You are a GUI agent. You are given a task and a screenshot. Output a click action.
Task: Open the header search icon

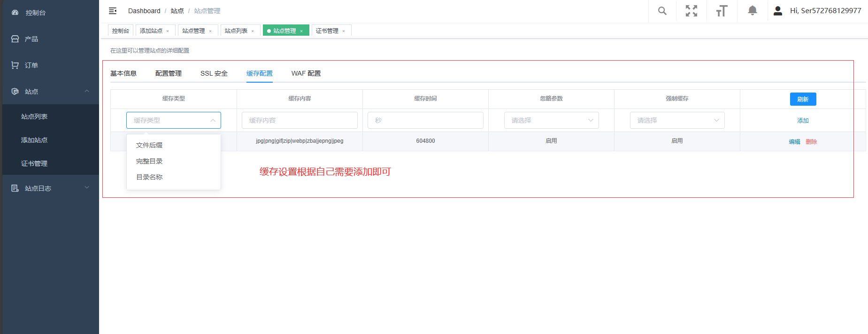click(x=662, y=11)
